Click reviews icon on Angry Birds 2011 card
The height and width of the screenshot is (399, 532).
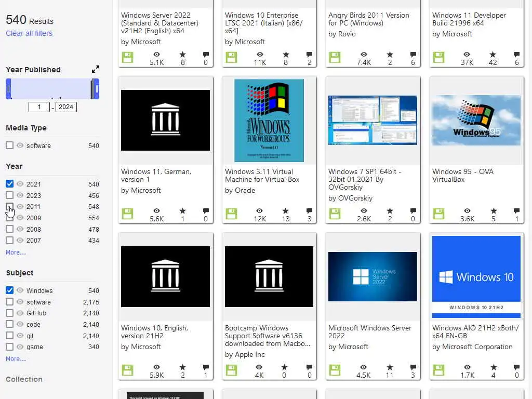(413, 54)
